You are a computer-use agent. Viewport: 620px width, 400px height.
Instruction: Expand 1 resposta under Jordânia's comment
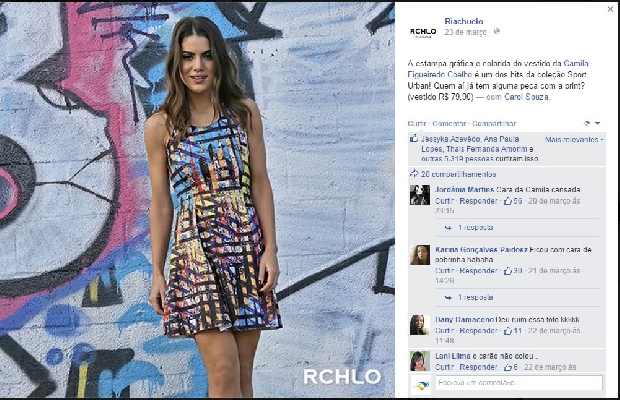coord(470,227)
